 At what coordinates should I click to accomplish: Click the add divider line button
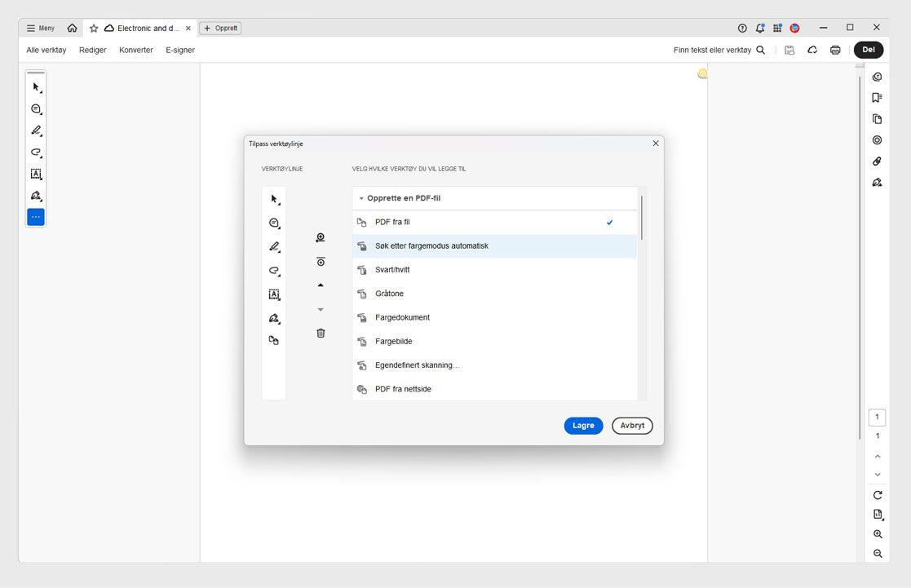321,262
